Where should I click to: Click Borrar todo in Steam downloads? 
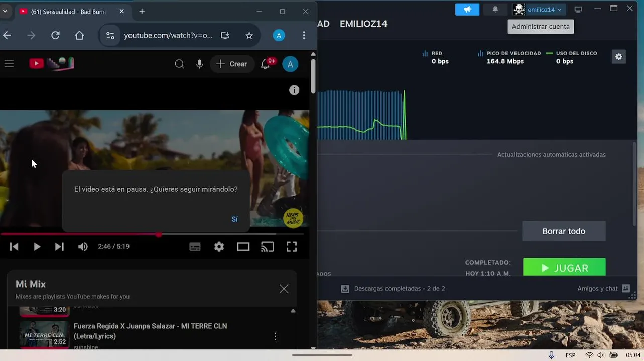tap(564, 231)
